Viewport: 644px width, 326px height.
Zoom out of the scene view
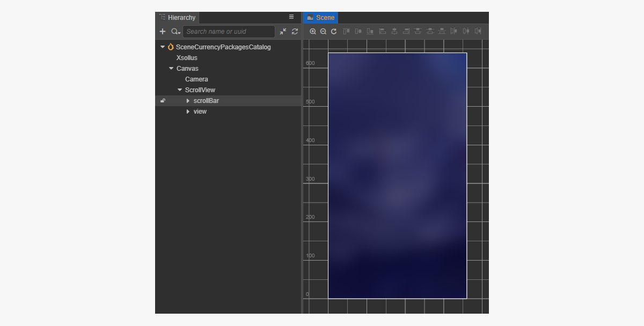[323, 32]
